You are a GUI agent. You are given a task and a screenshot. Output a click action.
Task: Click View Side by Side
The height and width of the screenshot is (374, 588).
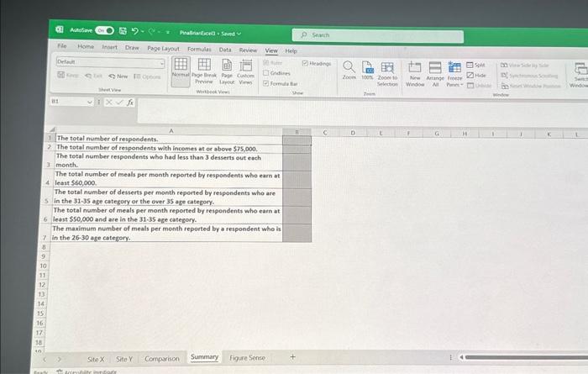point(525,66)
